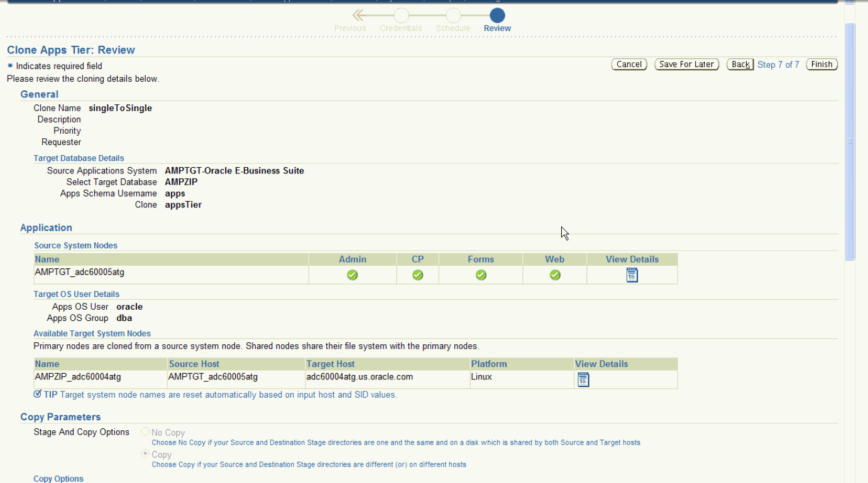Click the Web column header
This screenshot has width=868, height=483.
(x=555, y=259)
